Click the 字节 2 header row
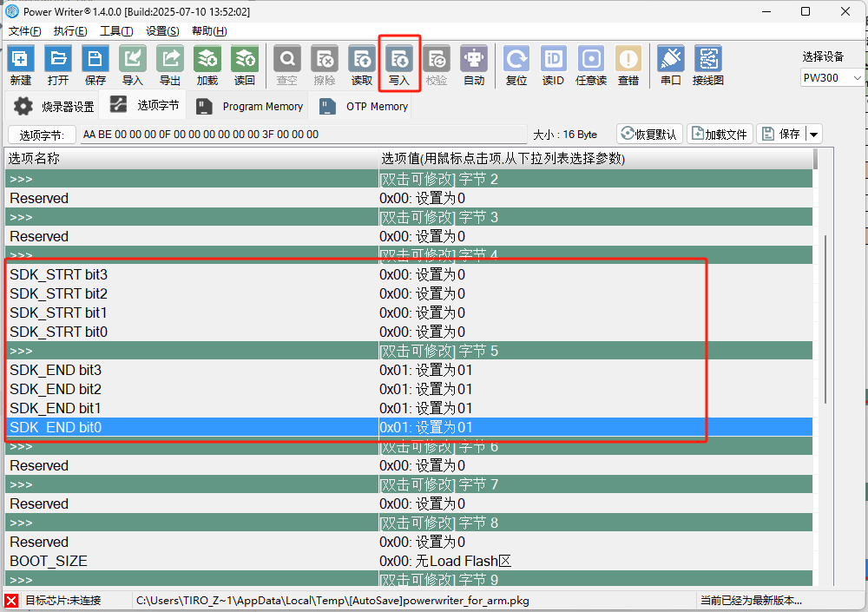The width and height of the screenshot is (868, 612). 409,180
